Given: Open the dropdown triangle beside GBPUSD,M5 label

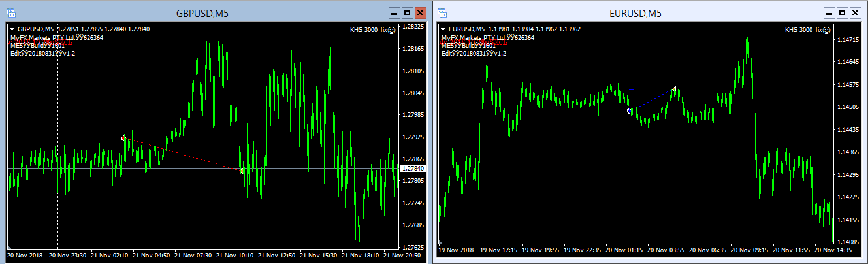Looking at the screenshot, I should click(12, 29).
